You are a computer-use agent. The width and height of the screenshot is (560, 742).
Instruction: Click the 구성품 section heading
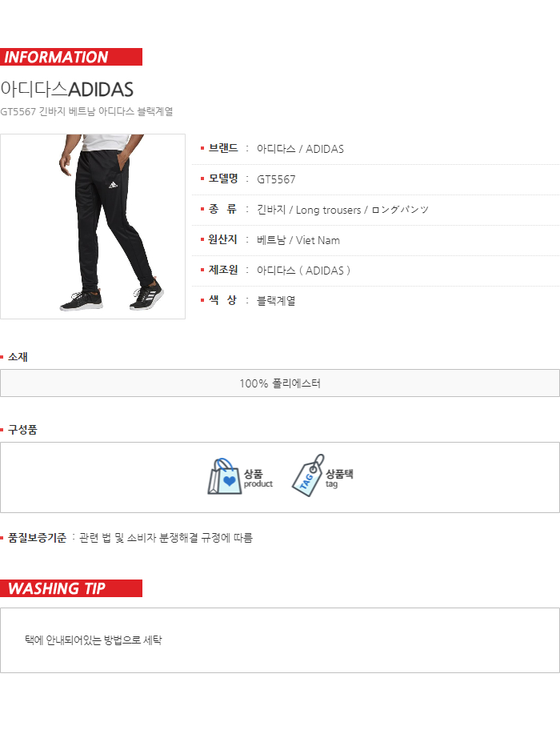coord(22,430)
